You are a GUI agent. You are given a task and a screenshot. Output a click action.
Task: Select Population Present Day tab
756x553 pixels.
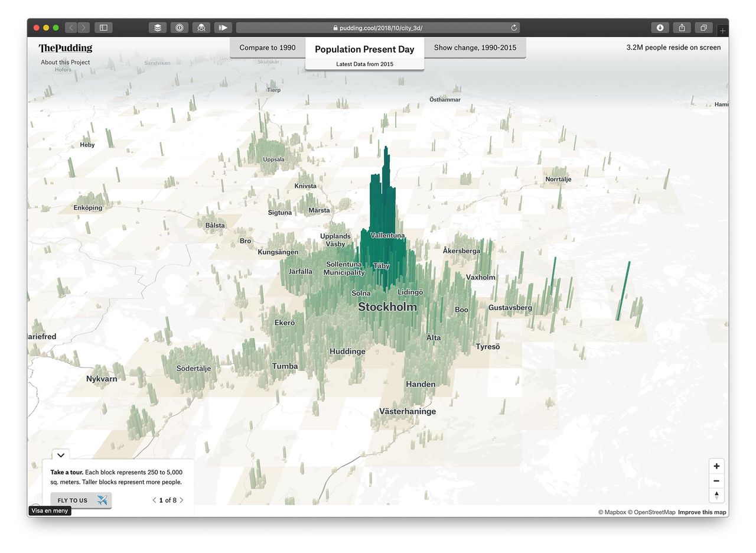(364, 54)
